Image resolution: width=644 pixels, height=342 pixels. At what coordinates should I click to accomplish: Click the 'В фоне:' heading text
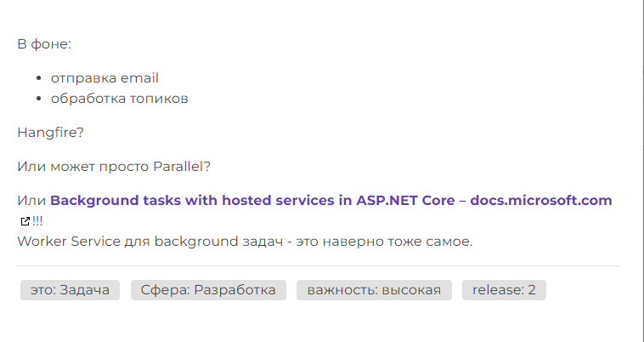pyautogui.click(x=44, y=44)
